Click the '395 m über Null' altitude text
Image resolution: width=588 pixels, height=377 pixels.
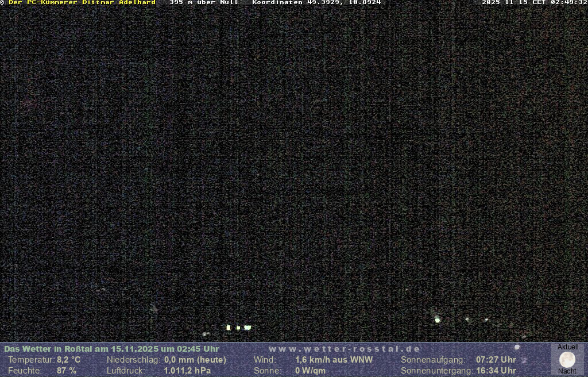[204, 2]
